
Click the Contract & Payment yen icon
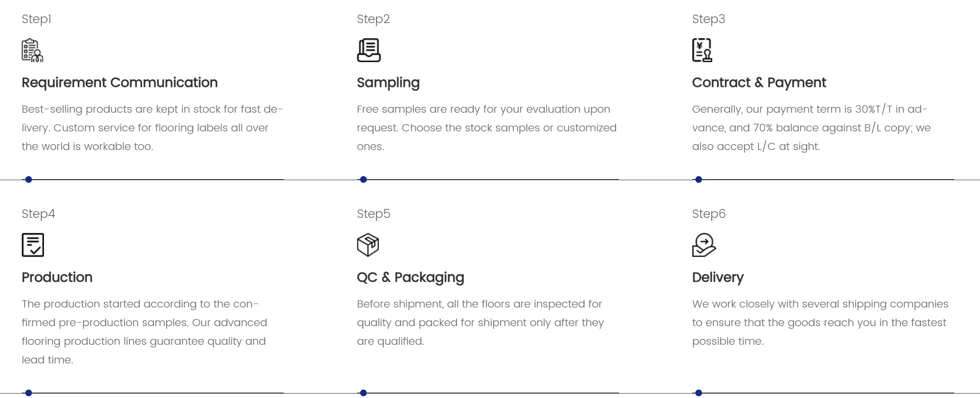pos(702,50)
